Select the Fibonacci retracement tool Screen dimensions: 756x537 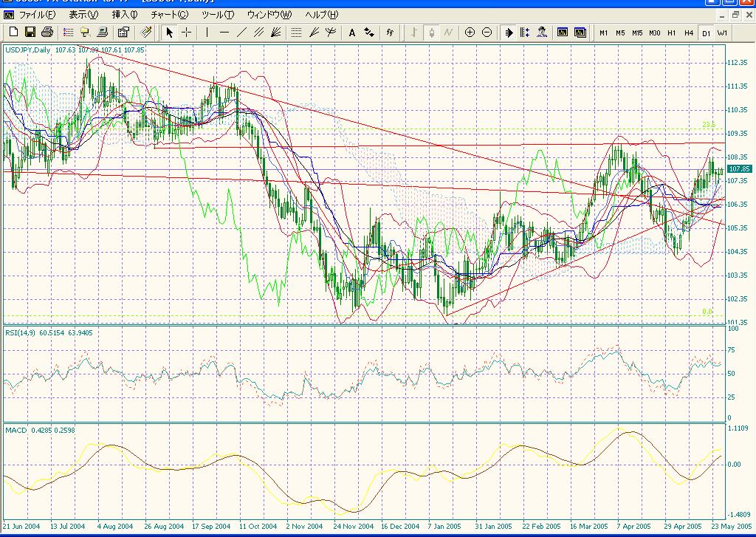coord(296,32)
